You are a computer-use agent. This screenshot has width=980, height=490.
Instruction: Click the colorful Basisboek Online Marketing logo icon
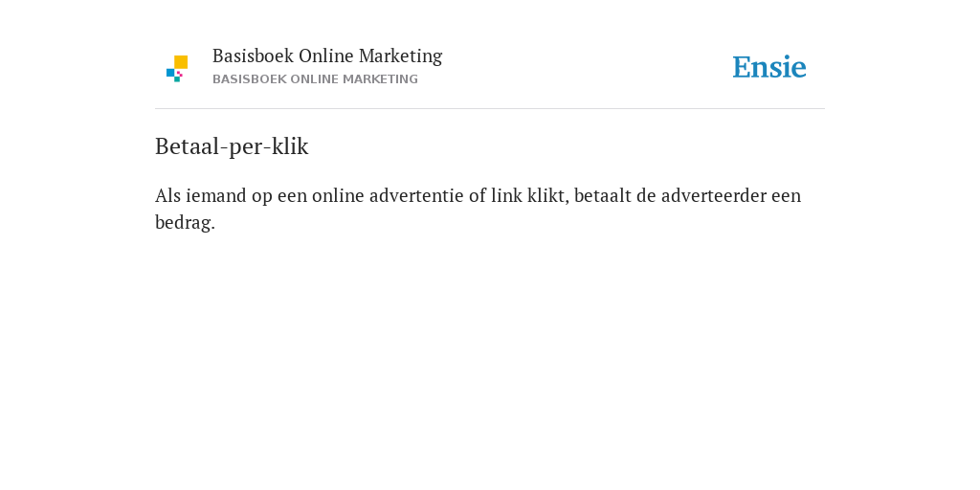click(x=177, y=69)
